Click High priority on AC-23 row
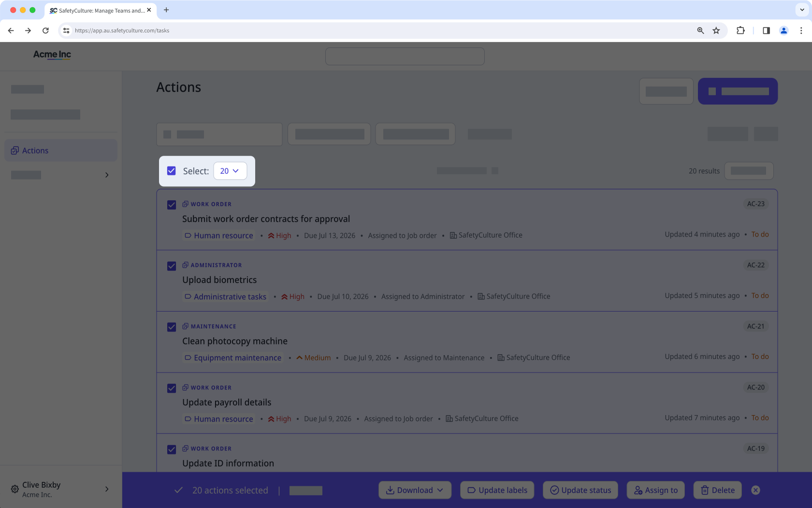This screenshot has width=812, height=508. click(280, 236)
